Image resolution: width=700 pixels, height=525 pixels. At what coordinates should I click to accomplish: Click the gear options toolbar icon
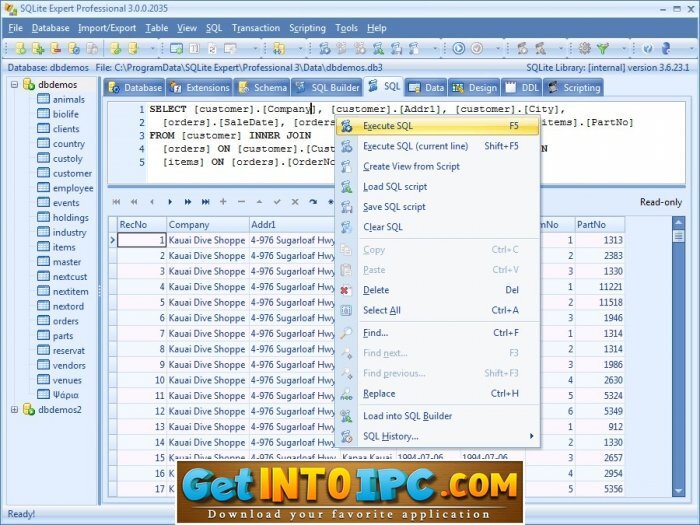pyautogui.click(x=584, y=48)
